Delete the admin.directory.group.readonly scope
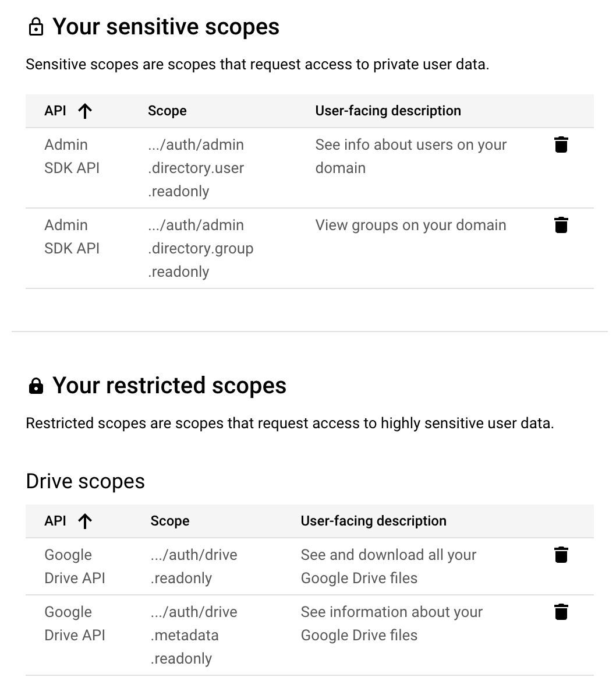The width and height of the screenshot is (616, 684). (561, 225)
